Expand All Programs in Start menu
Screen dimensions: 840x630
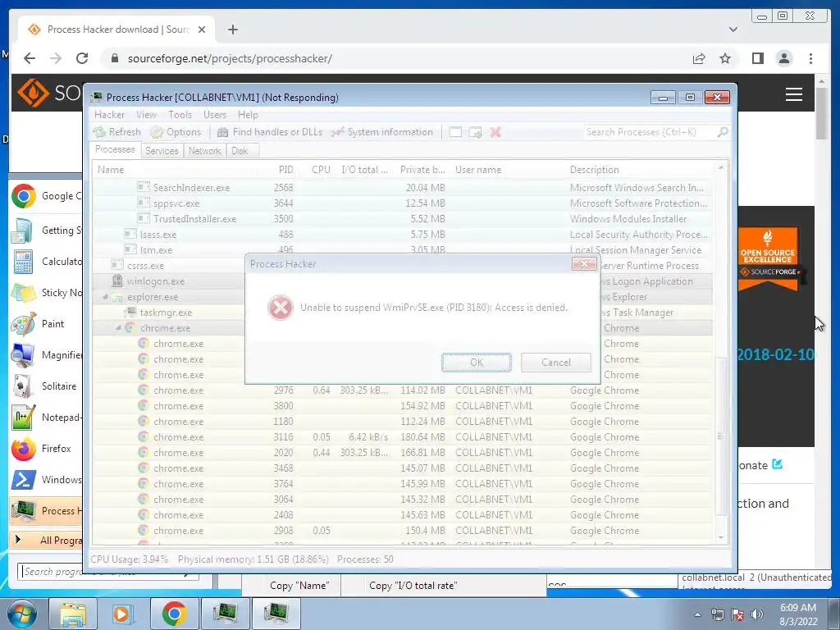(47, 540)
